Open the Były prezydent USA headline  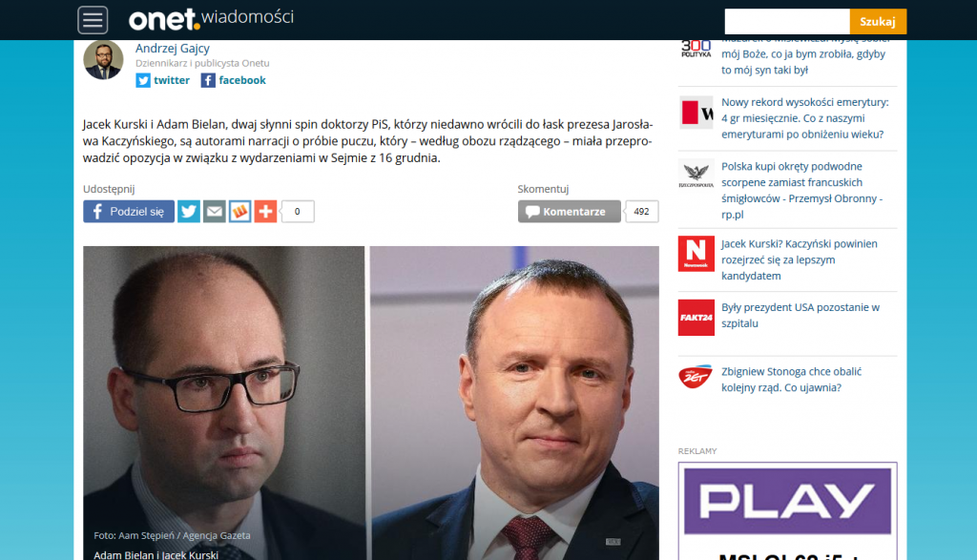pos(800,315)
